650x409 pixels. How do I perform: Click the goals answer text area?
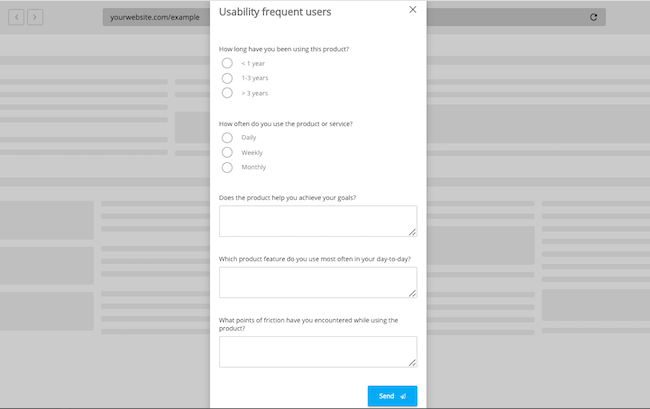(318, 221)
